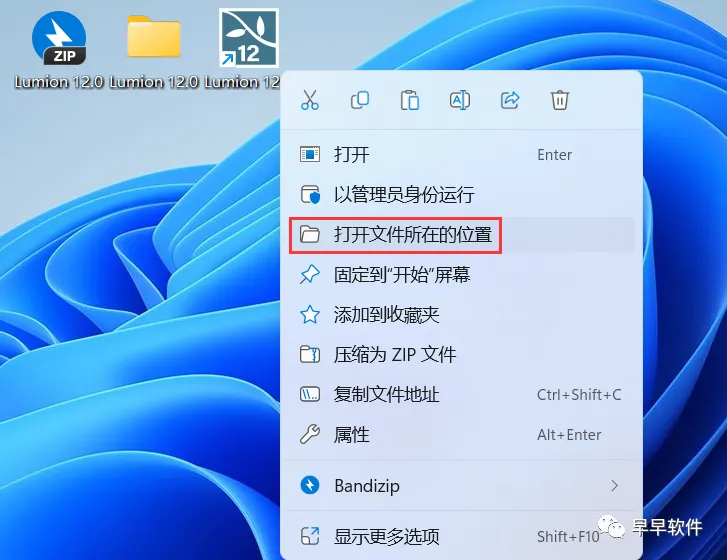Click the Cut scissors icon
The image size is (727, 560).
(x=310, y=100)
